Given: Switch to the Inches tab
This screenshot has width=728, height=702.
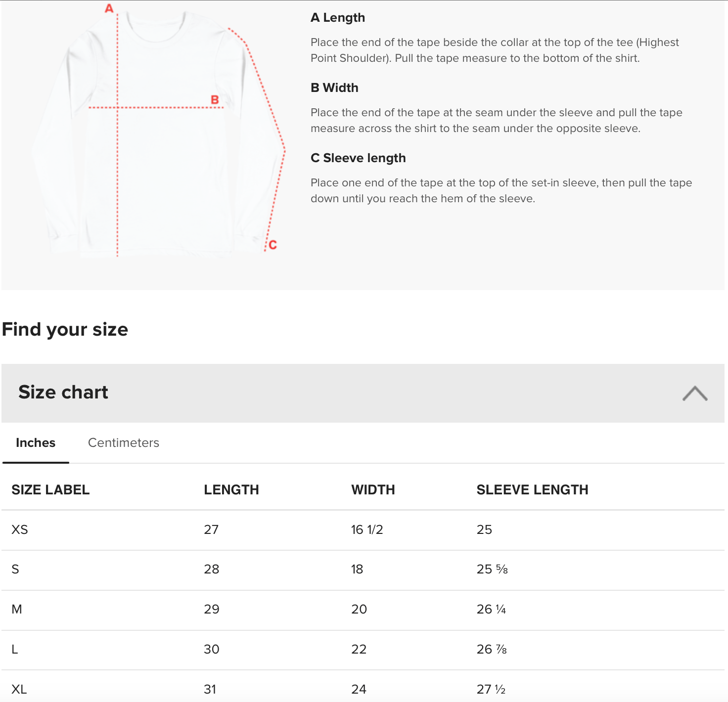Looking at the screenshot, I should click(36, 443).
